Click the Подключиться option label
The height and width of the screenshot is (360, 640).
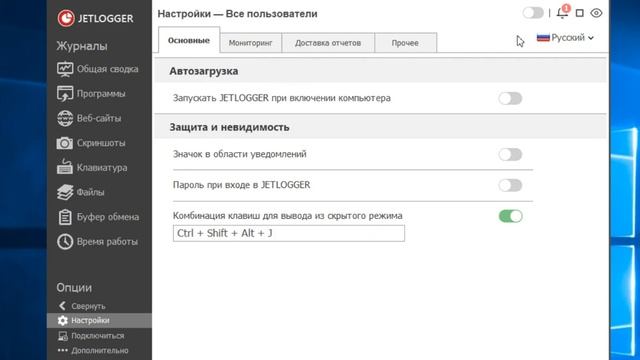point(98,336)
